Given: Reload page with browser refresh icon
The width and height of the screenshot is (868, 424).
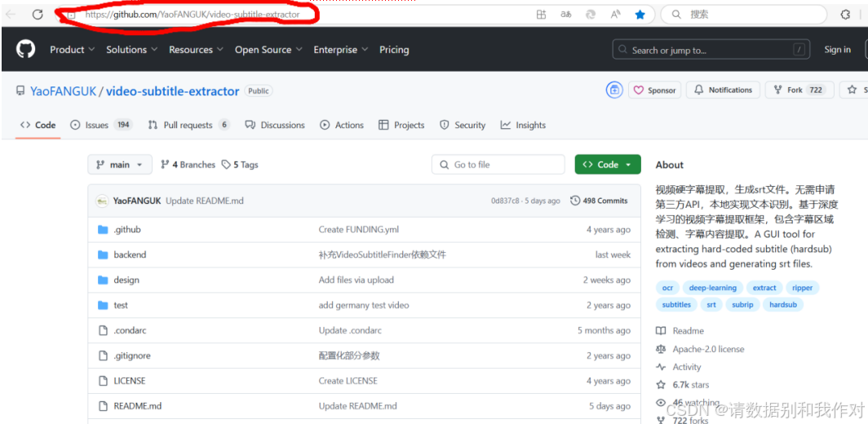Looking at the screenshot, I should point(38,15).
